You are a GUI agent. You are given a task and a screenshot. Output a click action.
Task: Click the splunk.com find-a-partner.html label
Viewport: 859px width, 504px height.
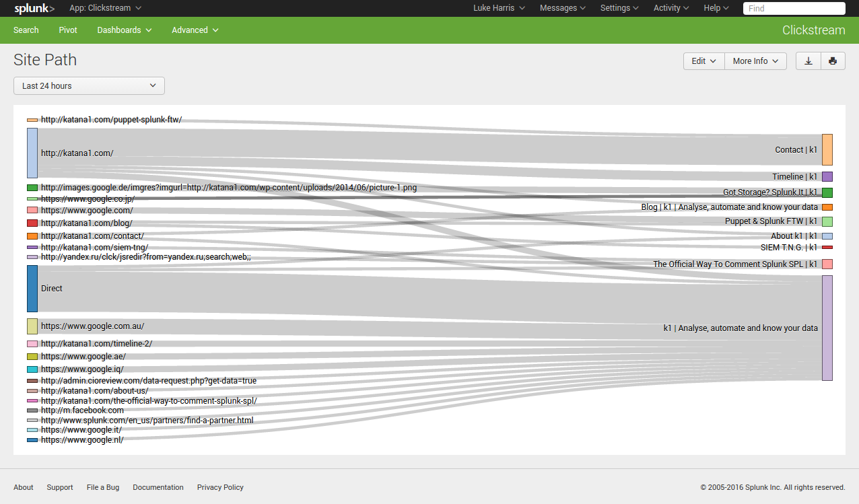(x=147, y=421)
